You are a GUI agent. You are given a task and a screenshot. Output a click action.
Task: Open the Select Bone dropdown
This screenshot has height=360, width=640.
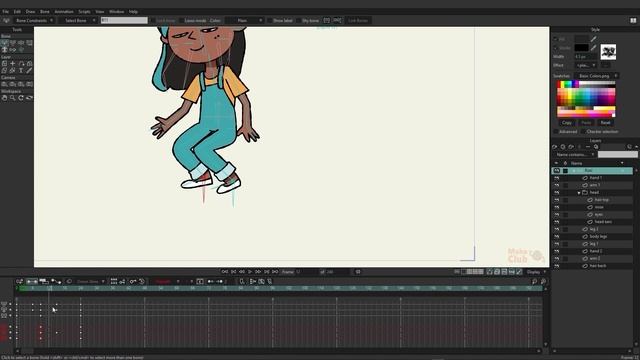[x=78, y=20]
